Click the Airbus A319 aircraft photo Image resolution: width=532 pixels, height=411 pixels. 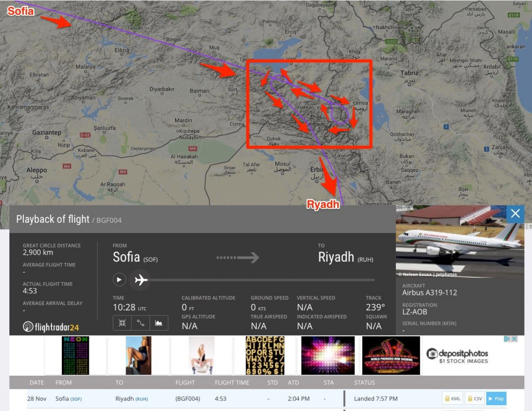(460, 241)
